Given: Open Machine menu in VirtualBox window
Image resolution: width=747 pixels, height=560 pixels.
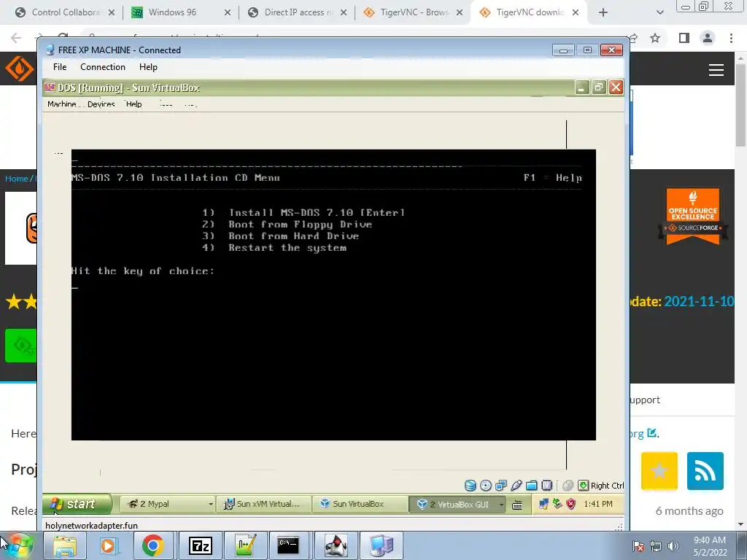Looking at the screenshot, I should 62,104.
